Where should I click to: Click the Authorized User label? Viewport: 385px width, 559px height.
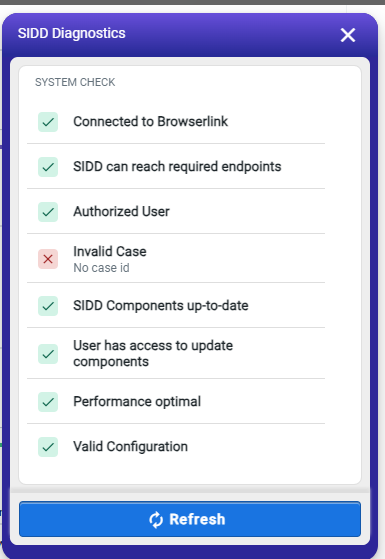tap(121, 211)
